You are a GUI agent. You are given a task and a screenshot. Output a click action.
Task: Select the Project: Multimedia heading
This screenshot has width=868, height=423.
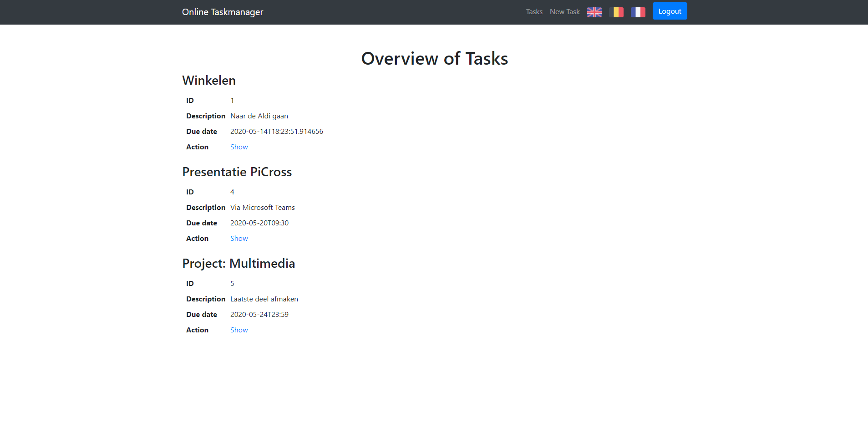point(239,264)
